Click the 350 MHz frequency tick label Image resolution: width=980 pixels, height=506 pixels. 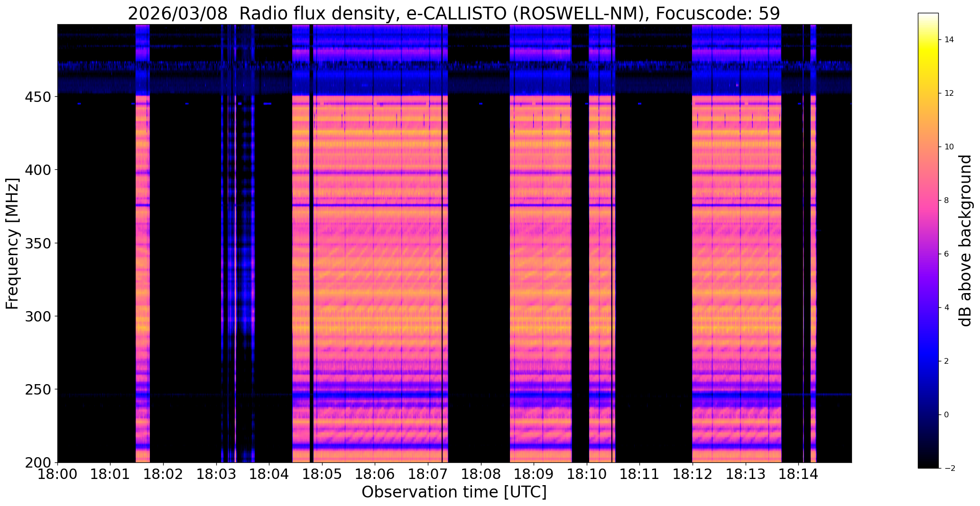tap(39, 243)
